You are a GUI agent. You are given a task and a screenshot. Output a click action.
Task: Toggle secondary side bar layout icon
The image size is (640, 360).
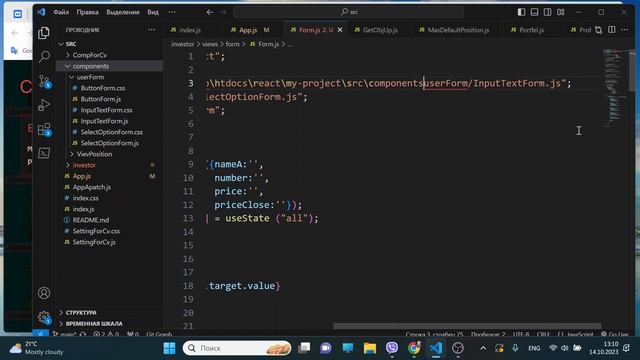(x=547, y=12)
